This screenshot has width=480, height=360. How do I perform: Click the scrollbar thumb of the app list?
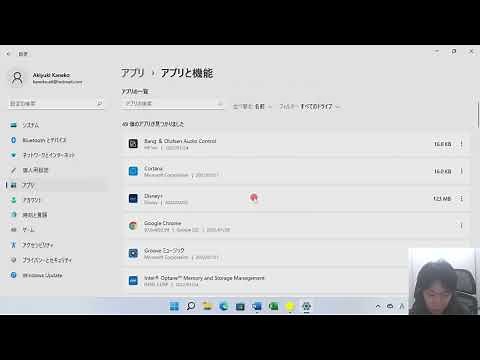click(478, 115)
